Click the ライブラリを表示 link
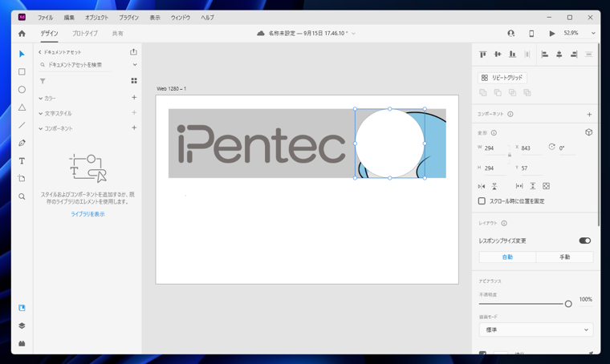The width and height of the screenshot is (610, 364). [87, 214]
